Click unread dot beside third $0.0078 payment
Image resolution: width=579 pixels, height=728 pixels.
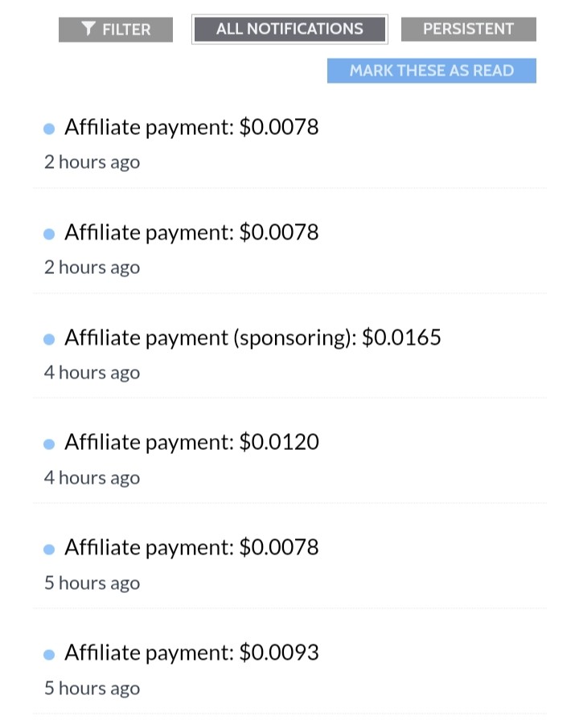[x=49, y=550]
